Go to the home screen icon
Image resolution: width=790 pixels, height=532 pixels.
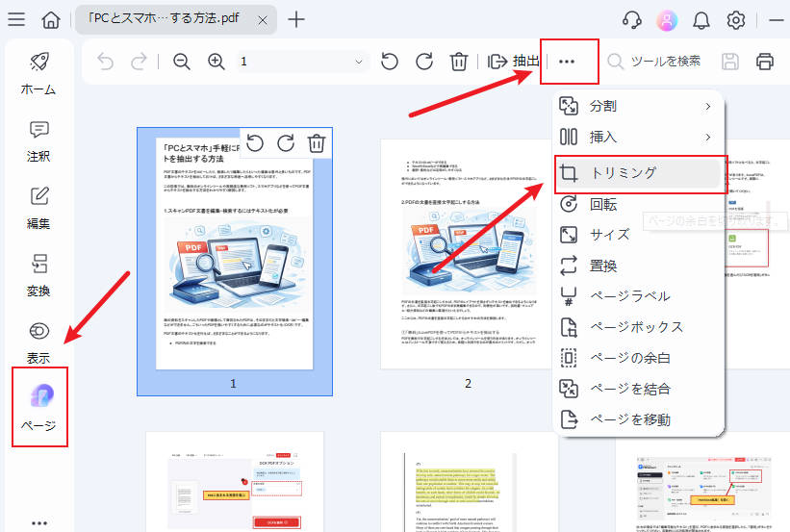click(51, 19)
